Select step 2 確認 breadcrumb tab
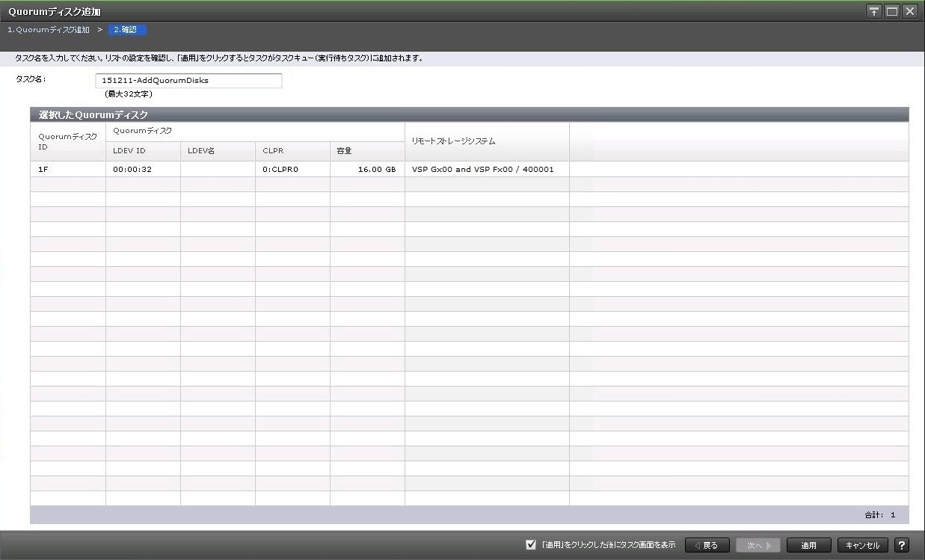 (x=127, y=30)
